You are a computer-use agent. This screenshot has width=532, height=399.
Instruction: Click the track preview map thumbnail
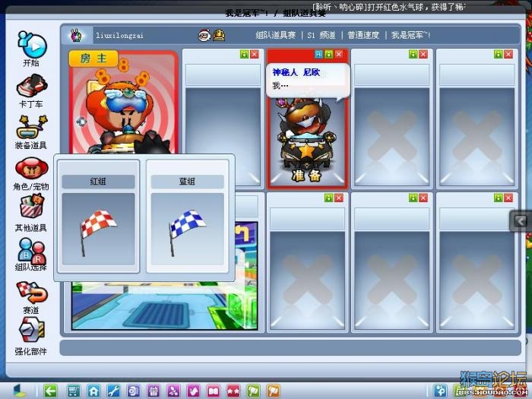pyautogui.click(x=165, y=306)
